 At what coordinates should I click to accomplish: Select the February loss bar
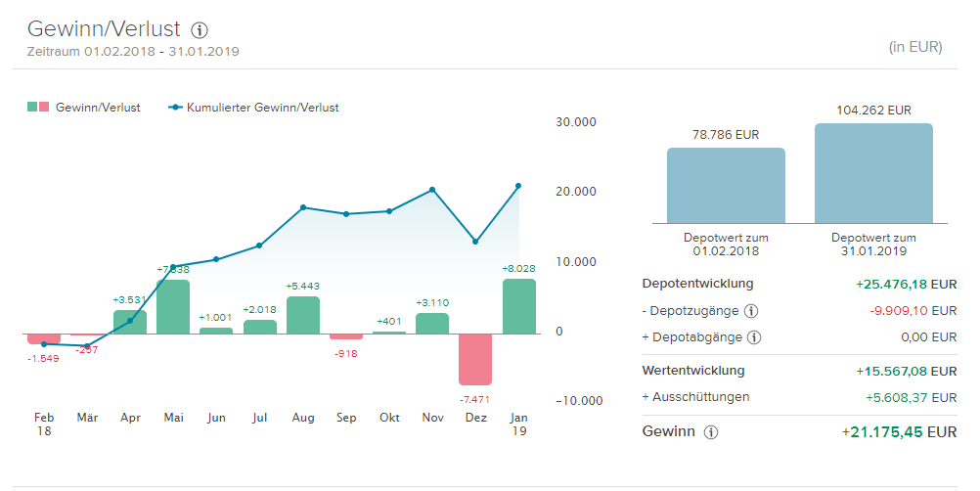click(44, 338)
